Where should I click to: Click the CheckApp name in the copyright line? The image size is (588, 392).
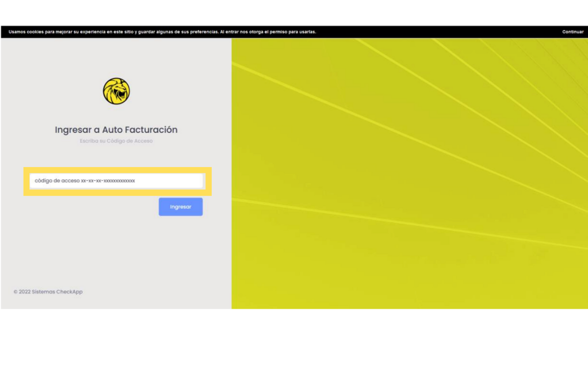[70, 292]
